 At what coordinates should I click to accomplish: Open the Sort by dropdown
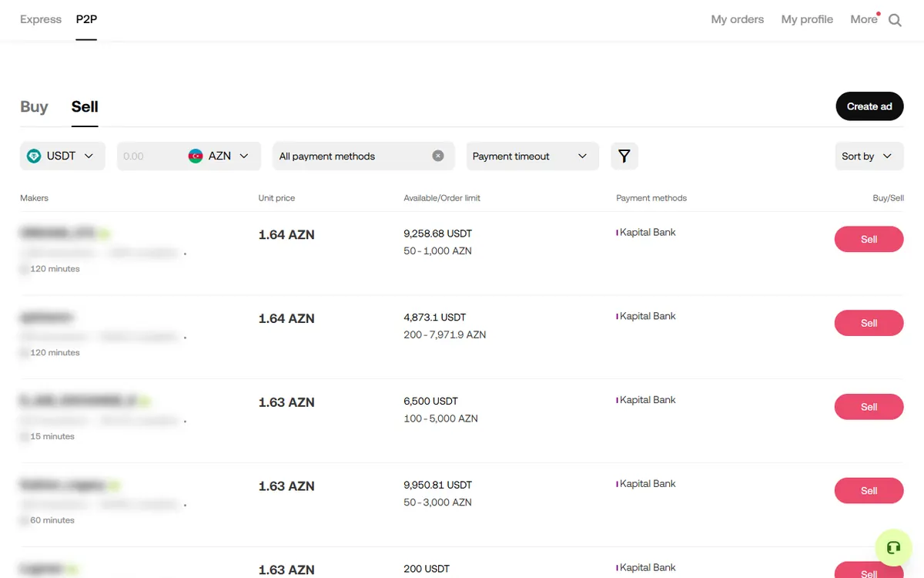tap(869, 156)
